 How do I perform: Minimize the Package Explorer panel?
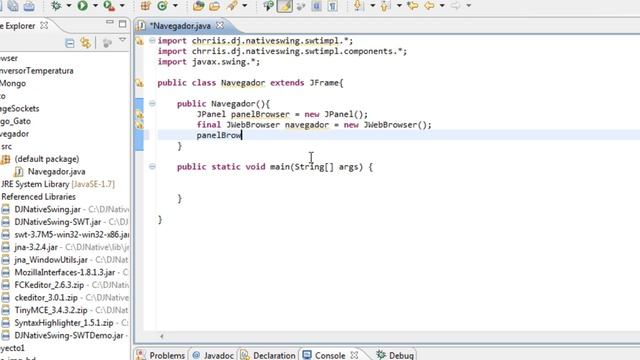pos(109,22)
